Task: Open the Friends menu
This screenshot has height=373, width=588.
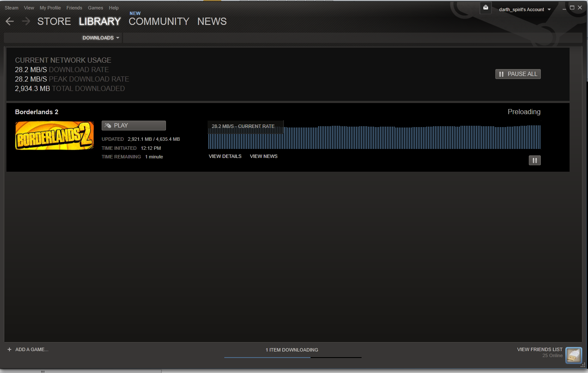Action: (x=74, y=8)
